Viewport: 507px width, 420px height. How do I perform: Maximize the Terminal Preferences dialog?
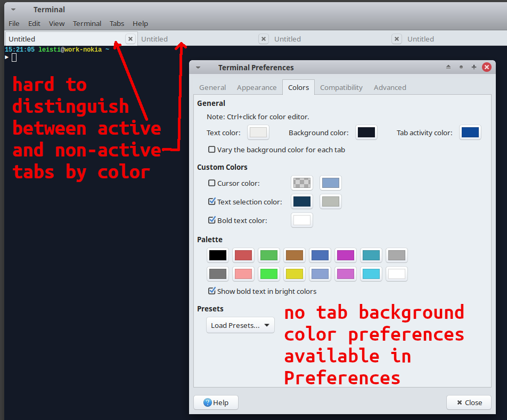click(x=474, y=68)
